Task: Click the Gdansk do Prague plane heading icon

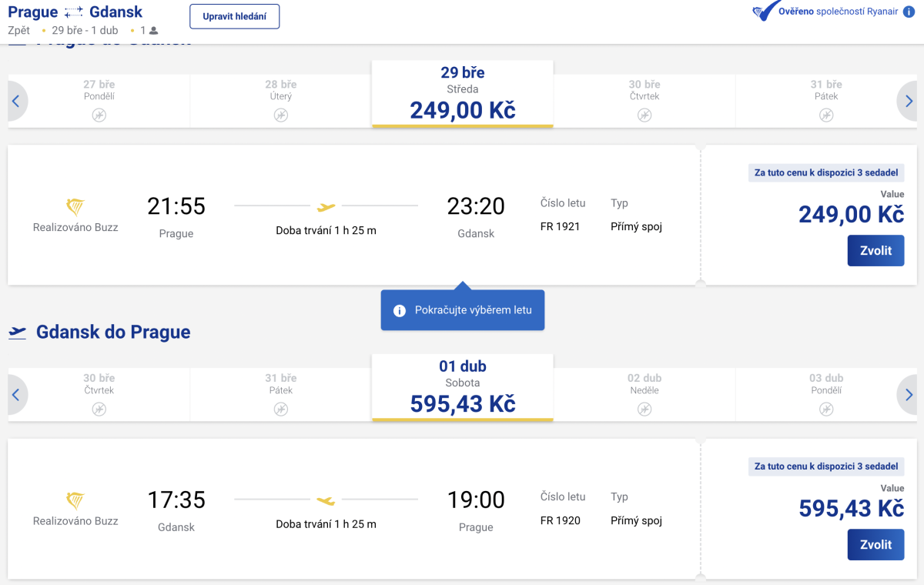Action: point(17,333)
